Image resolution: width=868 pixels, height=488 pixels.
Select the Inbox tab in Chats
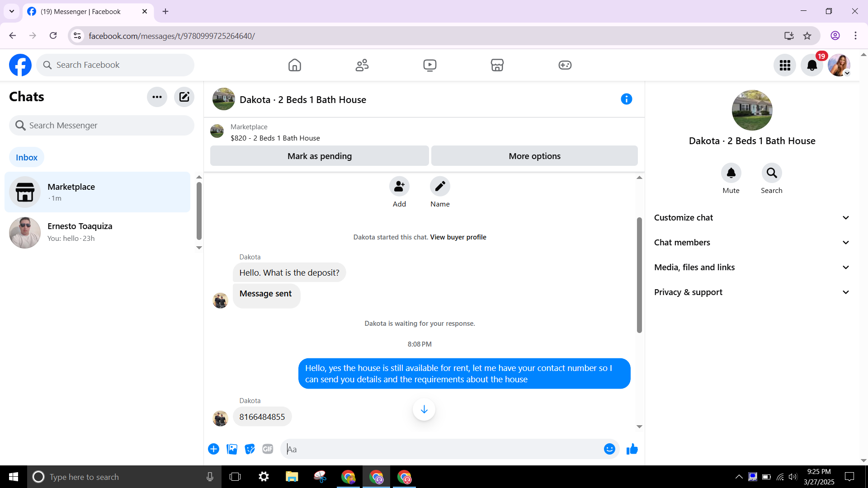click(x=27, y=157)
